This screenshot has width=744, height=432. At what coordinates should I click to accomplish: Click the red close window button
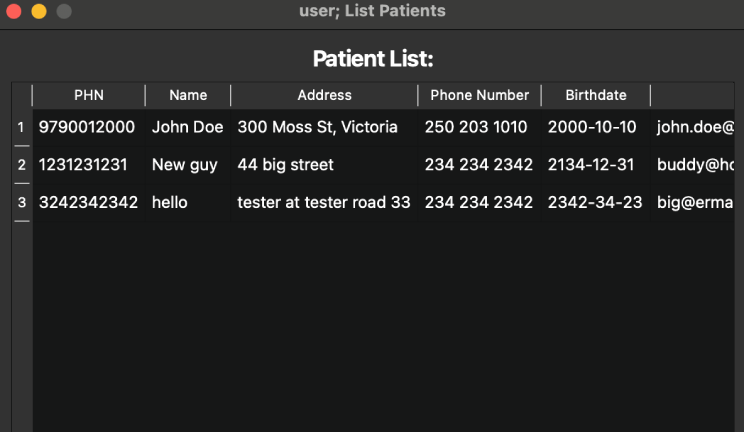(x=14, y=11)
